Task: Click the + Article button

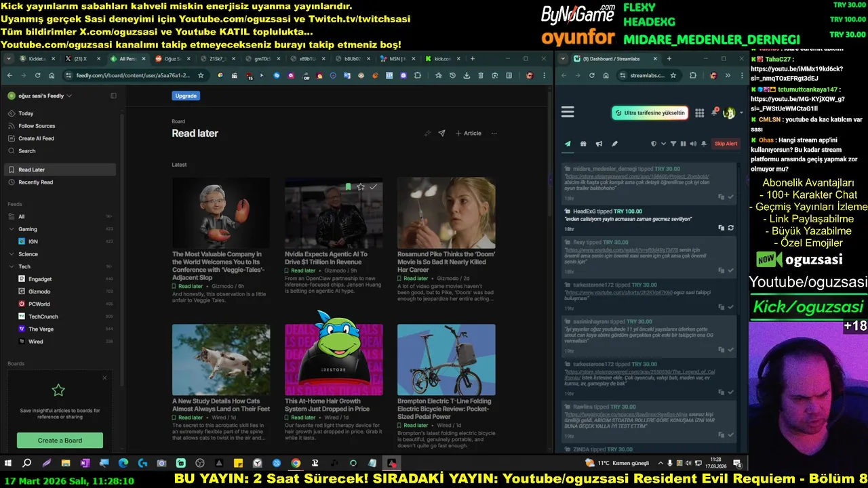Action: click(x=469, y=134)
